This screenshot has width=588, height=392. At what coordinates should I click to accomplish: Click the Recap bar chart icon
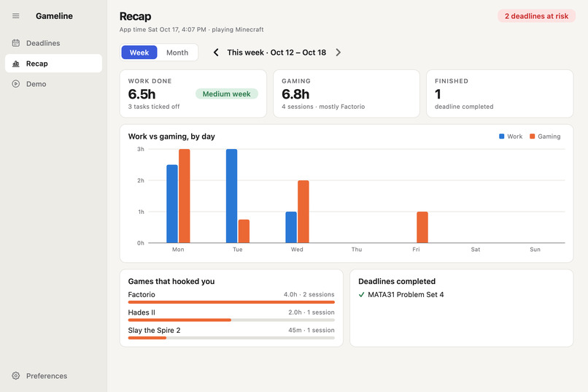point(16,64)
